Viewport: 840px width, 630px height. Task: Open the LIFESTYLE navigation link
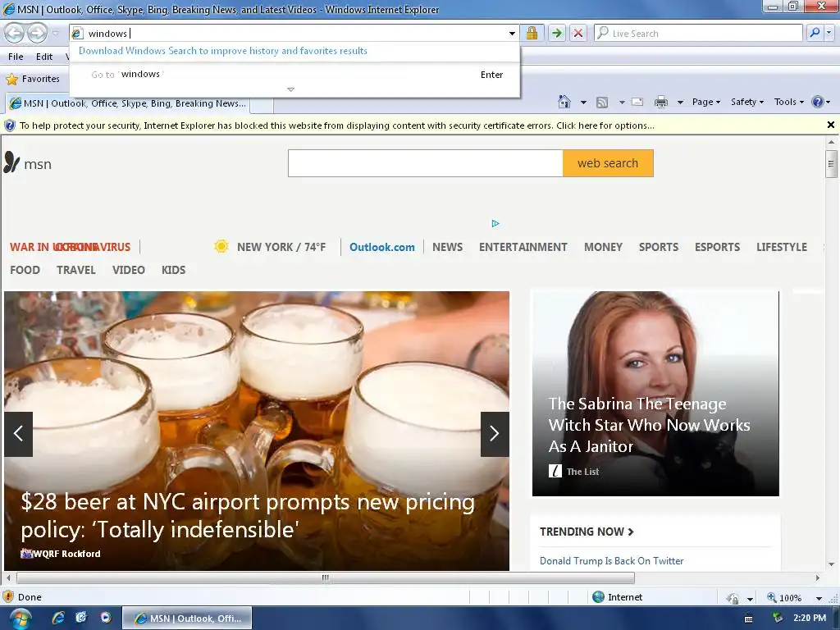pos(782,247)
